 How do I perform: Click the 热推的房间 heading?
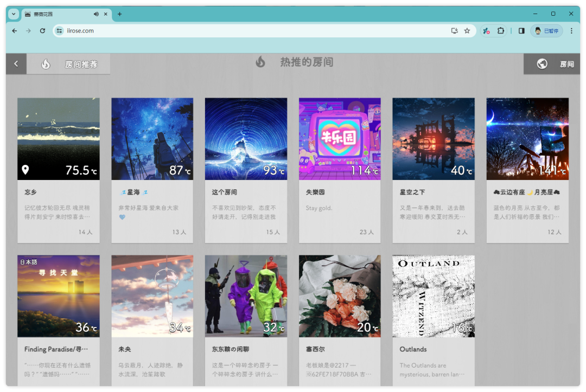[307, 62]
